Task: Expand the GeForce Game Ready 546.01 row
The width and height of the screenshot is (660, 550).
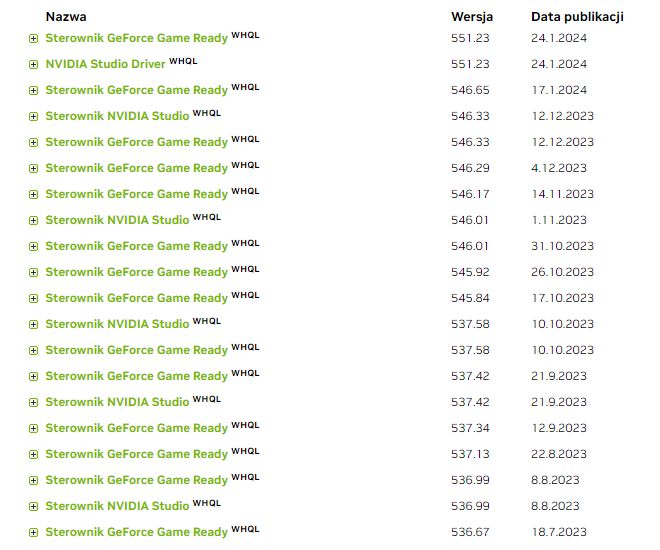Action: click(x=33, y=247)
